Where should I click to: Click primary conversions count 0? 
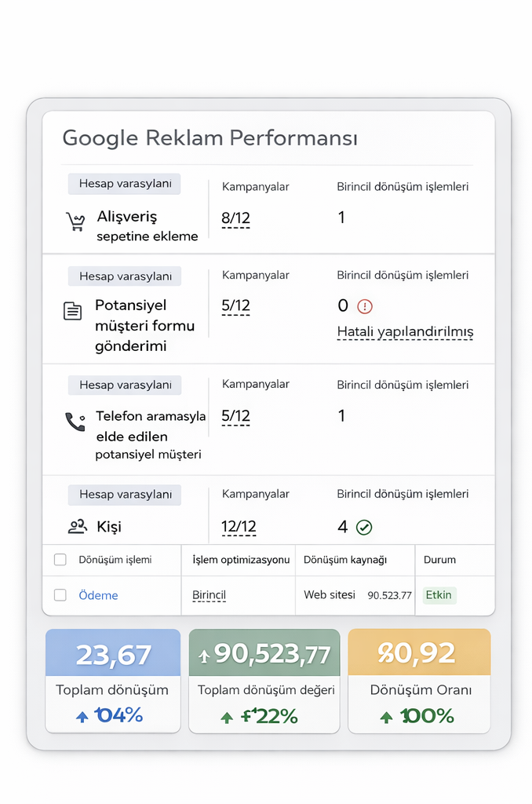click(x=343, y=306)
